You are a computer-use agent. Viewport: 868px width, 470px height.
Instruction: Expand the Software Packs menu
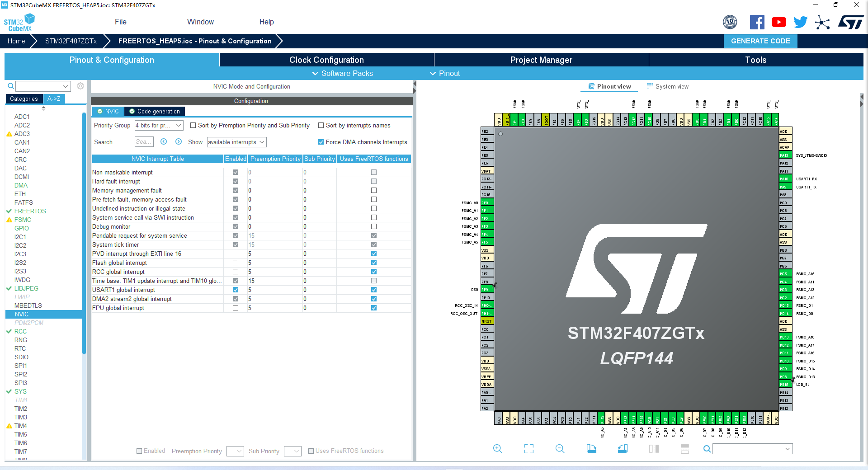(x=342, y=73)
